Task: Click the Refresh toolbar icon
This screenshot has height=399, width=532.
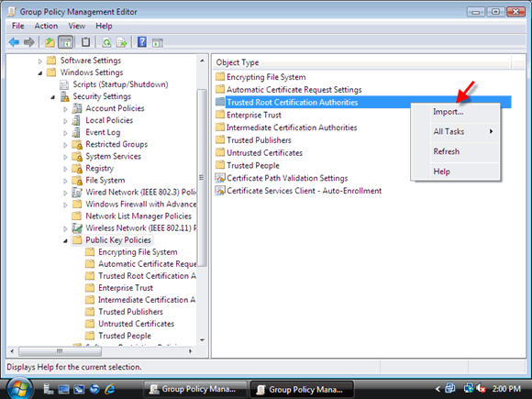Action: (x=106, y=42)
